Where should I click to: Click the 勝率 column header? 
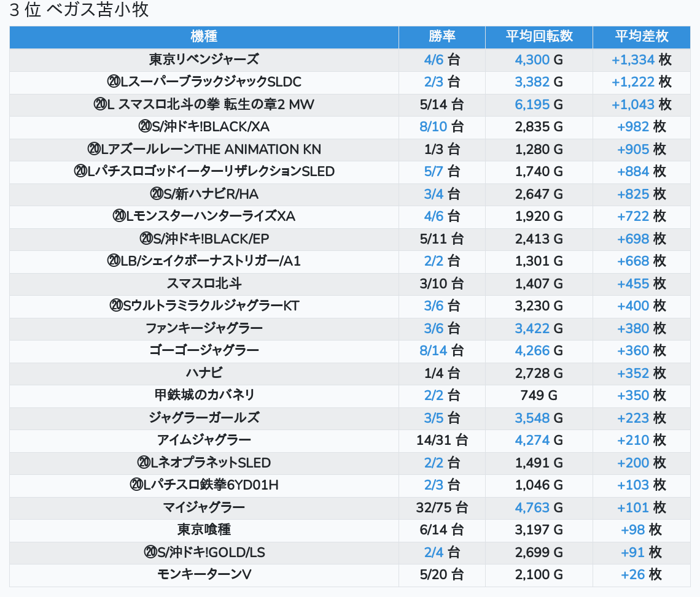[441, 37]
